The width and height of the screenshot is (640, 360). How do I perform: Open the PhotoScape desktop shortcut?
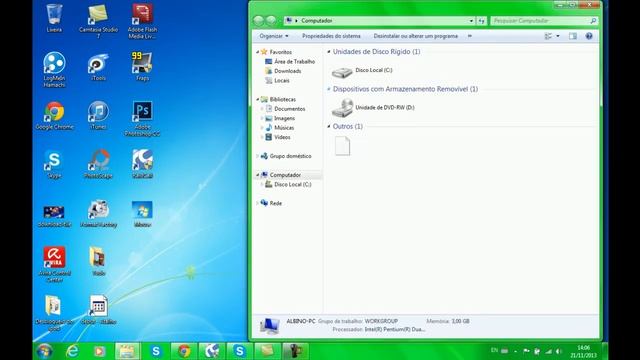click(98, 164)
